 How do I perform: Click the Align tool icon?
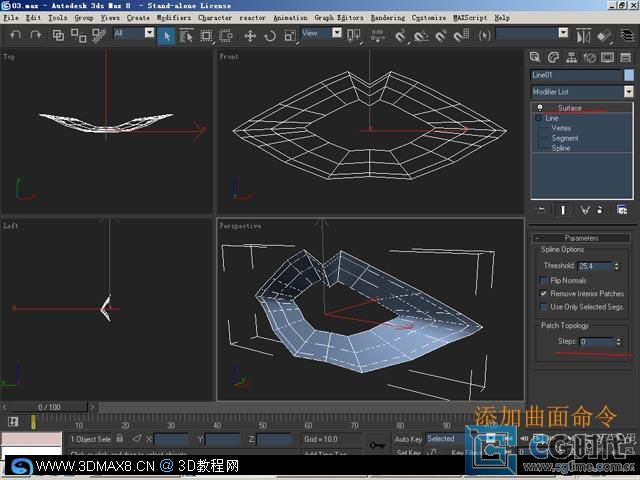[x=604, y=36]
